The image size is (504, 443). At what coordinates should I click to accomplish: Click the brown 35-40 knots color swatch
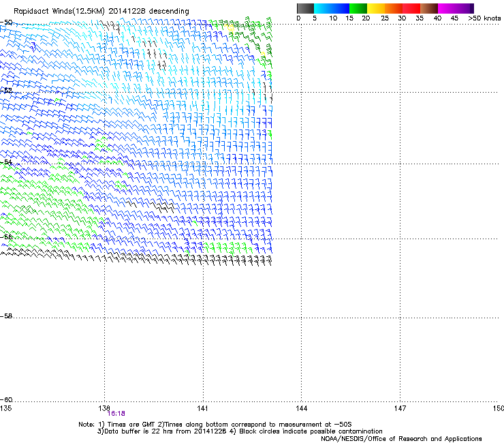click(429, 8)
